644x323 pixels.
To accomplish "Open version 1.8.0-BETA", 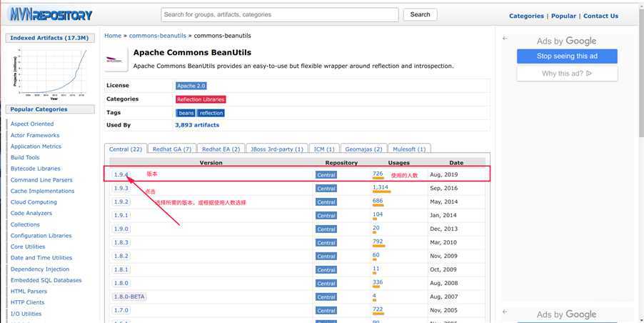I will (129, 297).
